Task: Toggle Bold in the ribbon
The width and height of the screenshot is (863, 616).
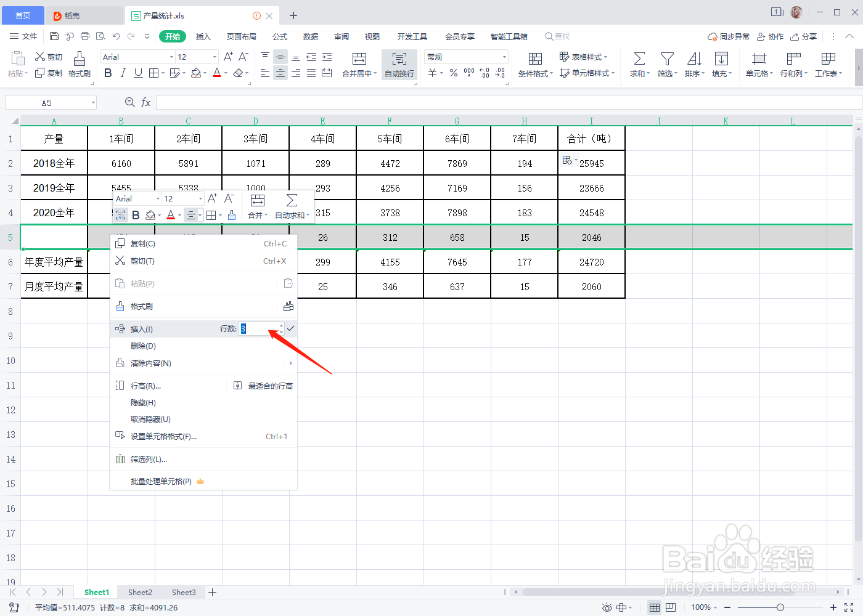Action: pos(108,73)
